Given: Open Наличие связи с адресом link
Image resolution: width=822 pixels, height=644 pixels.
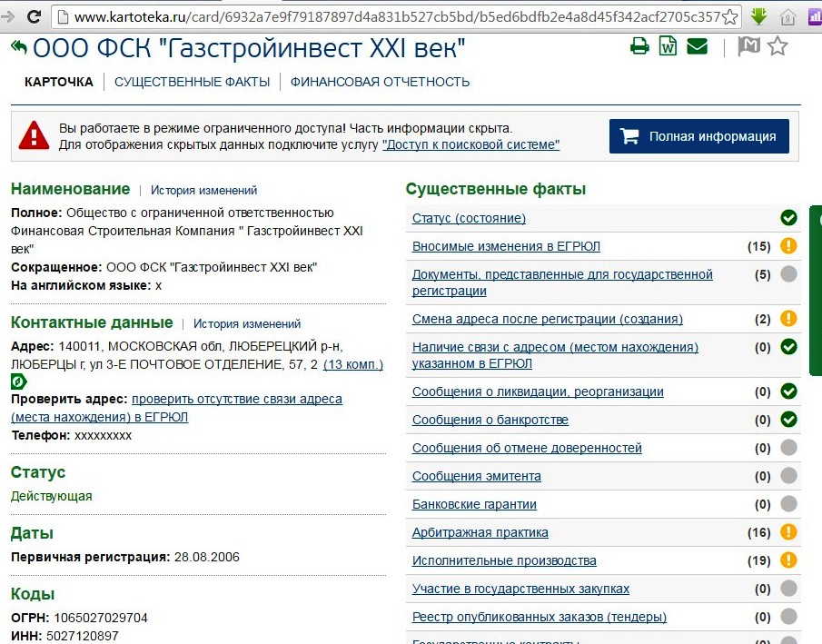Looking at the screenshot, I should point(555,355).
